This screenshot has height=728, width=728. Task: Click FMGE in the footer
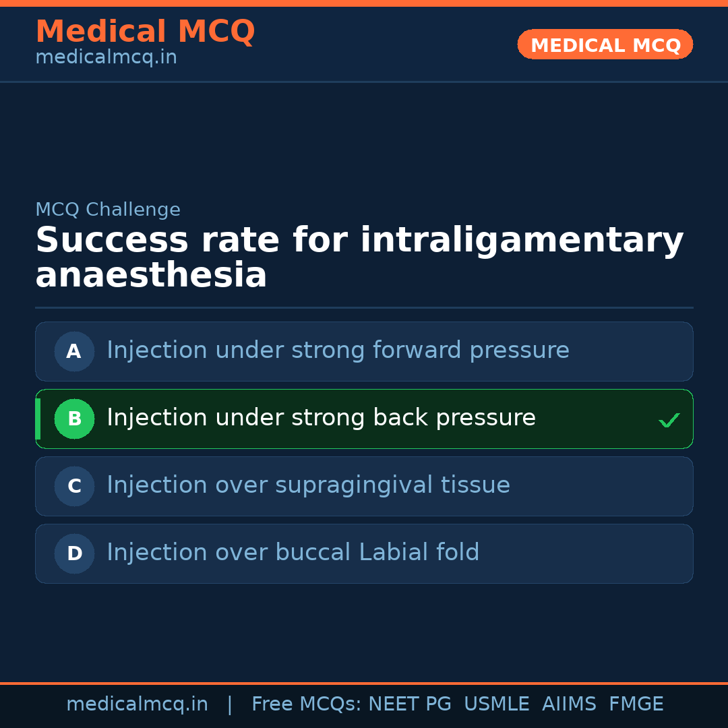(636, 704)
